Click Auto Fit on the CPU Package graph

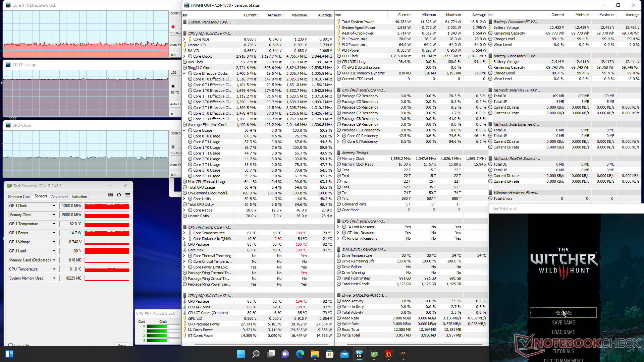point(175,104)
